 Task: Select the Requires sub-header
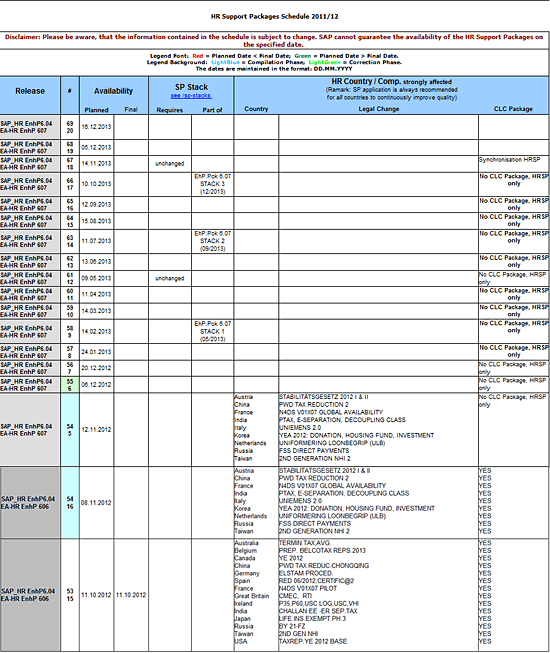click(x=169, y=110)
